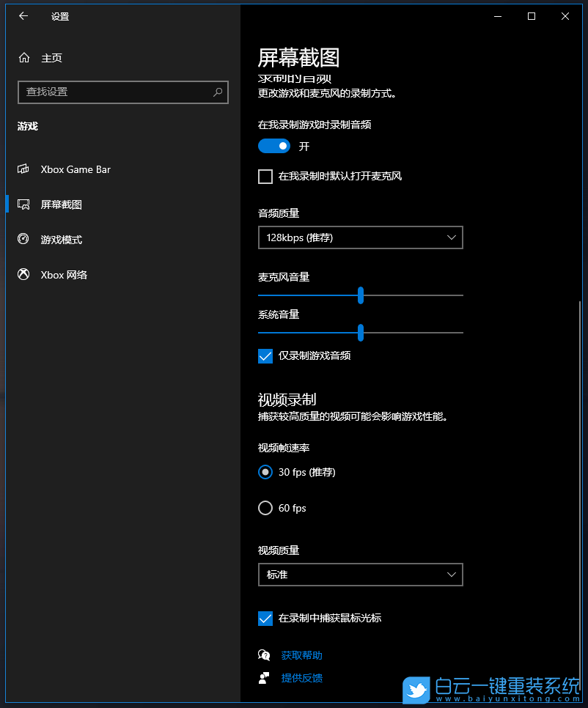Select the Xbox Game Bar sidebar icon
The width and height of the screenshot is (588, 708).
click(24, 169)
